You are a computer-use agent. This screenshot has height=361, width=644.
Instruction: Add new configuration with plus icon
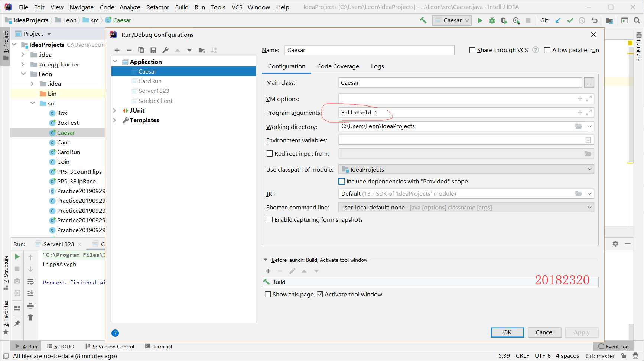coord(117,50)
